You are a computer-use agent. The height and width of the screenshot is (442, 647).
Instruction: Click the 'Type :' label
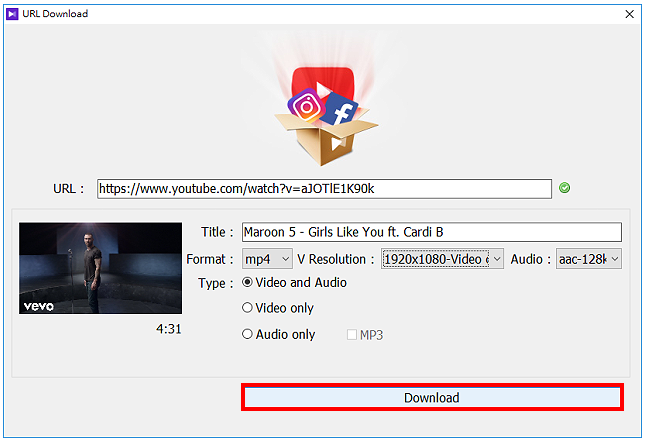215,283
